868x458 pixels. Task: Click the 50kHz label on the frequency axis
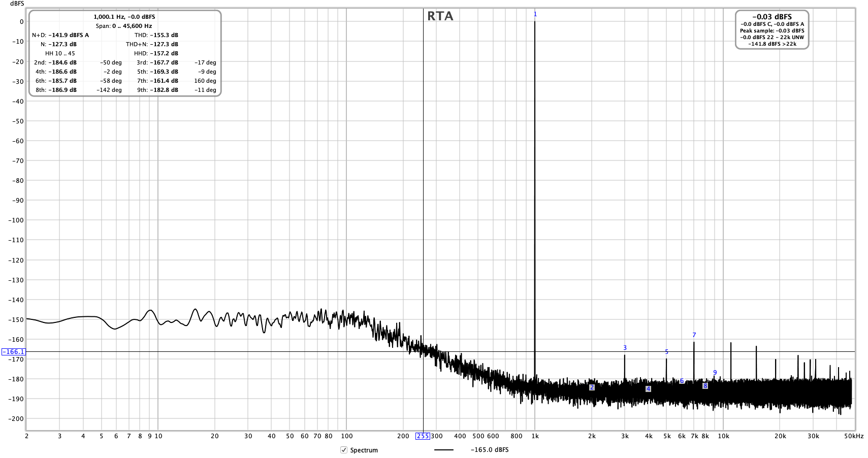pos(854,436)
